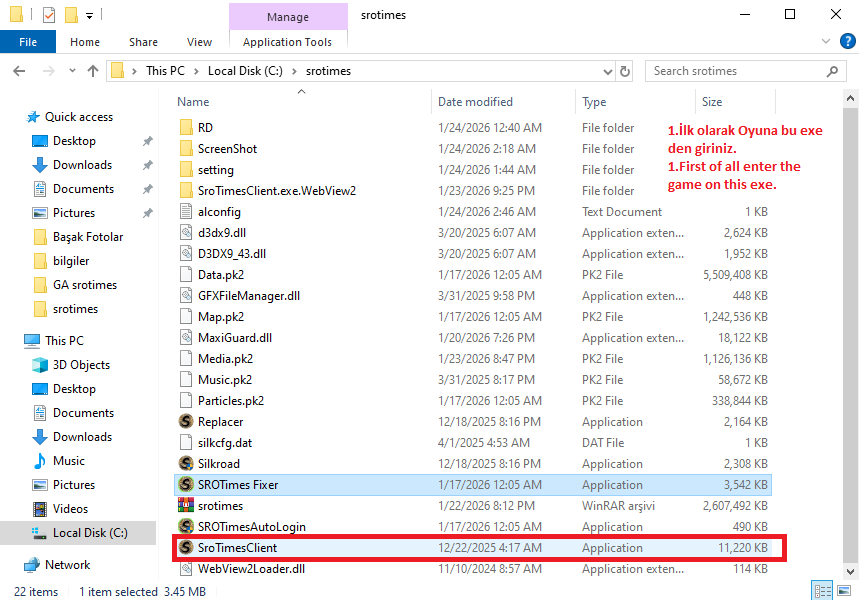
Task: Open Başak Fotolar folder in Quick access
Action: pos(78,237)
